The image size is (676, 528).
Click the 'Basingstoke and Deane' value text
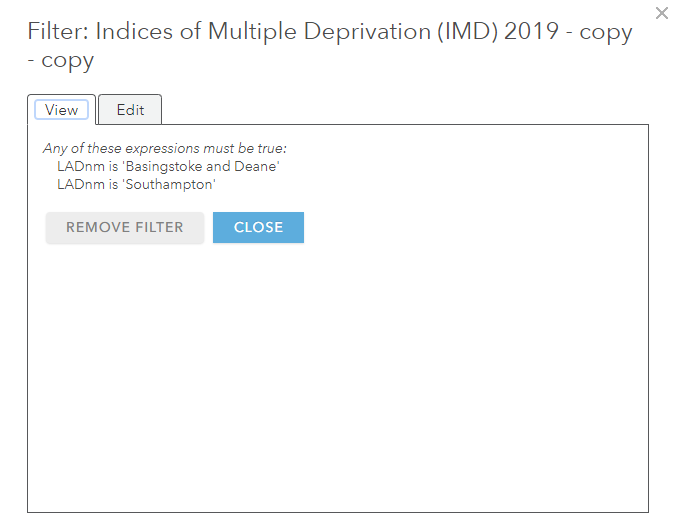point(201,166)
